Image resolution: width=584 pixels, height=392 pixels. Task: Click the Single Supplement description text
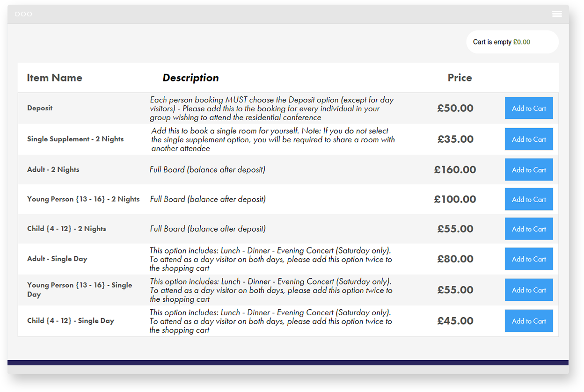[x=273, y=139]
